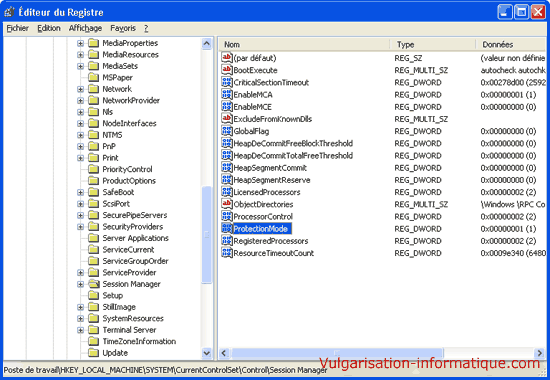Select the LicensedProcessors value name
Screen dimensions: 550x380
point(267,192)
